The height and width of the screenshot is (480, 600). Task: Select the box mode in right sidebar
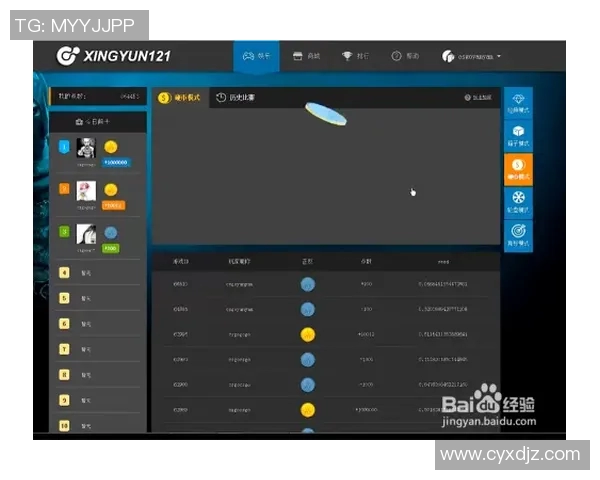(518, 137)
